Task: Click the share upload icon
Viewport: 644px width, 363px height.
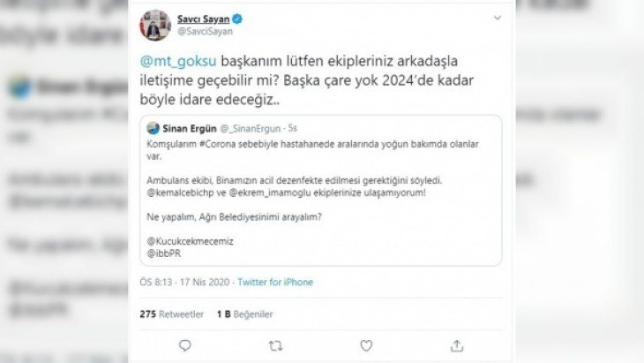Action: tap(456, 344)
